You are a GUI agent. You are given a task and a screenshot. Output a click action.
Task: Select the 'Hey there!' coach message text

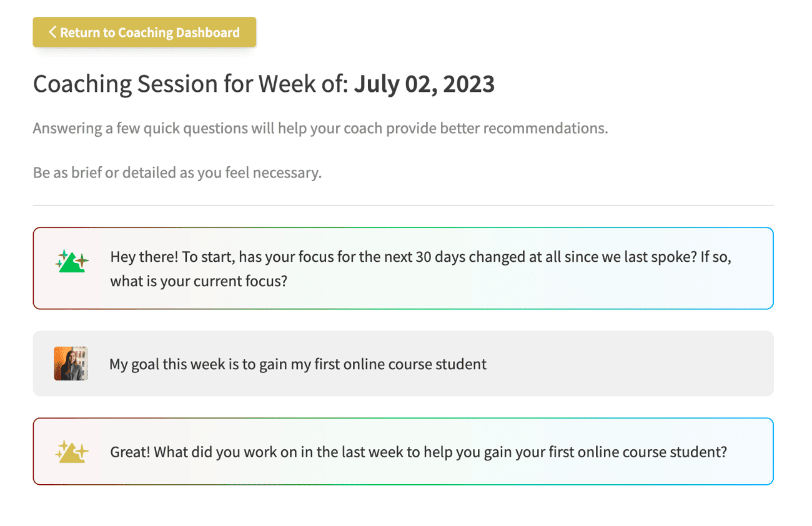pyautogui.click(x=420, y=269)
